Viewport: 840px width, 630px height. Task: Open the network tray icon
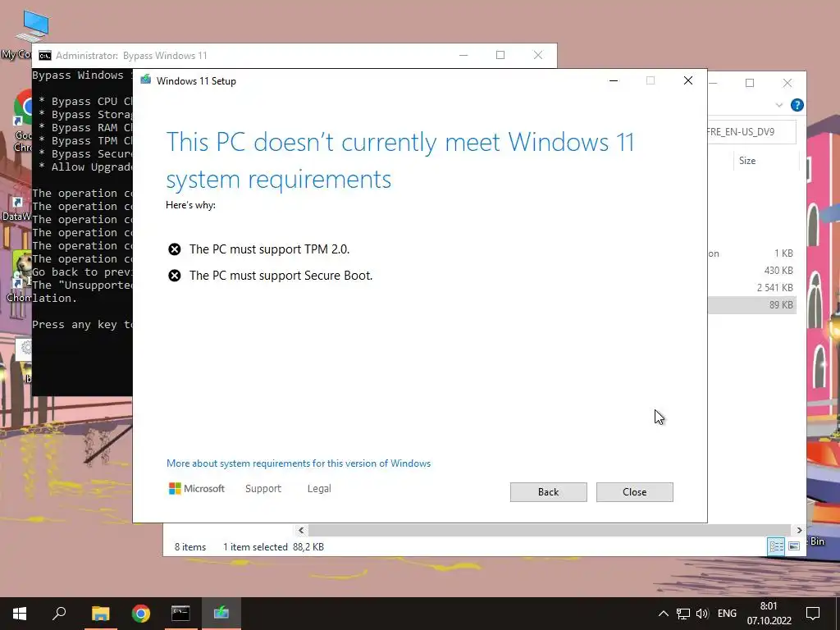[683, 614]
